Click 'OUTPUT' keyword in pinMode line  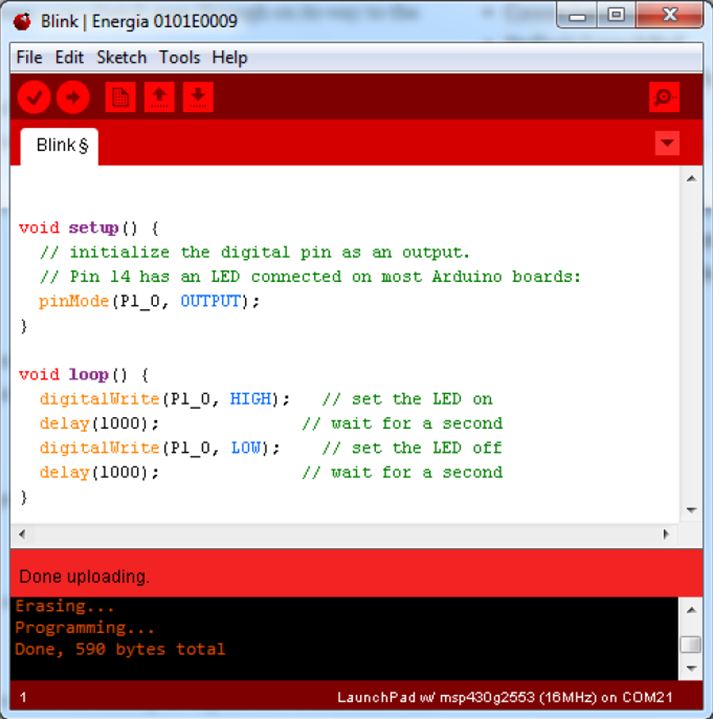pyautogui.click(x=210, y=302)
